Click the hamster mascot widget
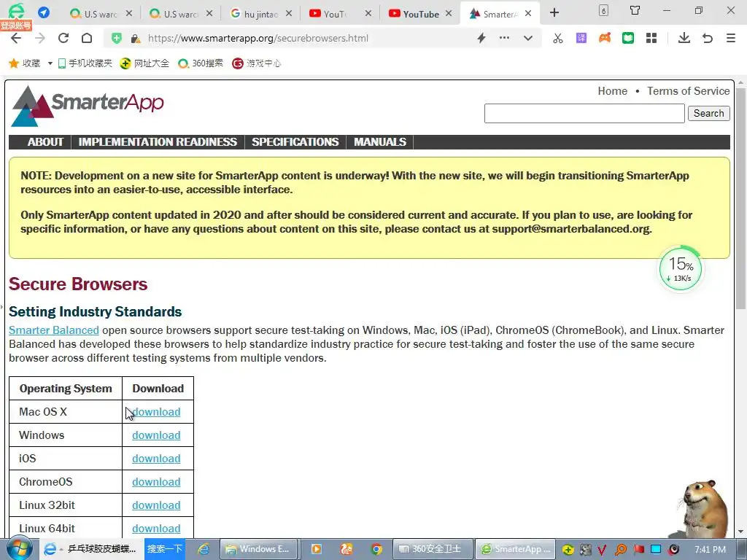This screenshot has height=560, width=747. tap(704, 508)
